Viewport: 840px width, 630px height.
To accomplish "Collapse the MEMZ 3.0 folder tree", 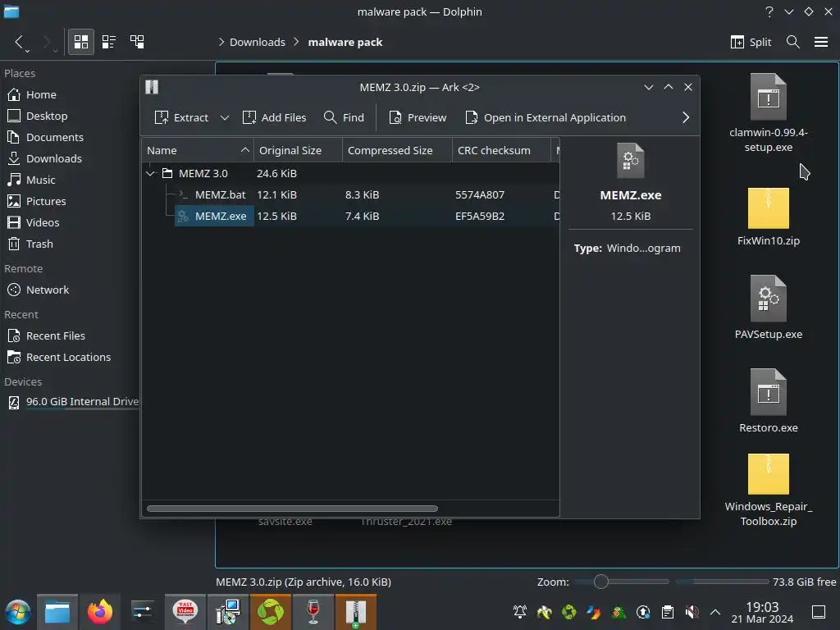I will [x=151, y=174].
